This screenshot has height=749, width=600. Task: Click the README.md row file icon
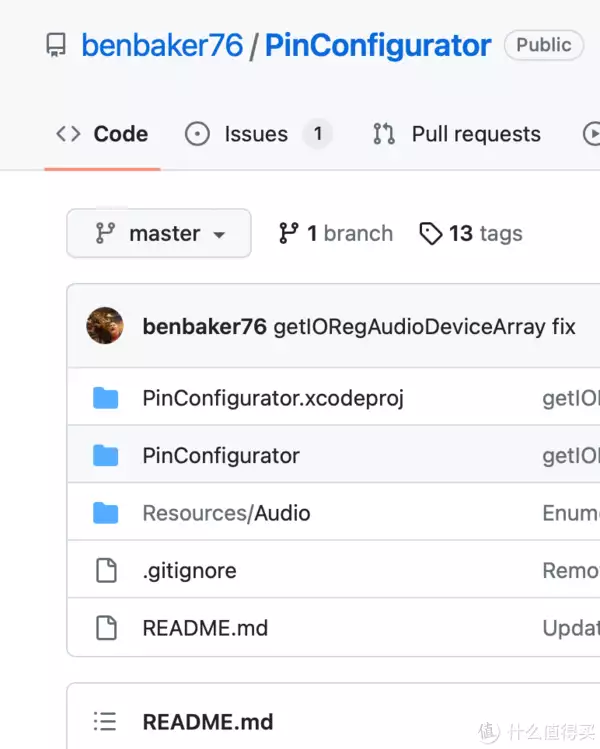click(x=106, y=628)
